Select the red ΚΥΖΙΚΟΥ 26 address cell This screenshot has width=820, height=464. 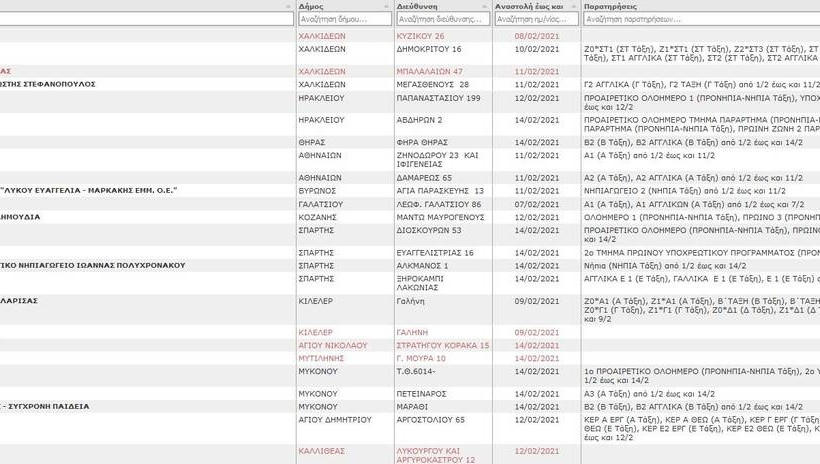[420, 36]
